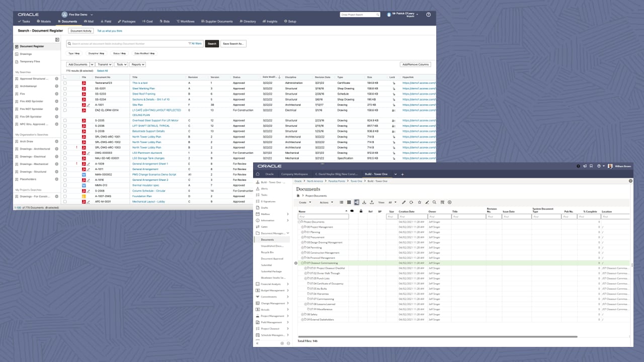This screenshot has height=362, width=644.
Task: Toggle the select-all checkbox in table header
Action: point(65,77)
